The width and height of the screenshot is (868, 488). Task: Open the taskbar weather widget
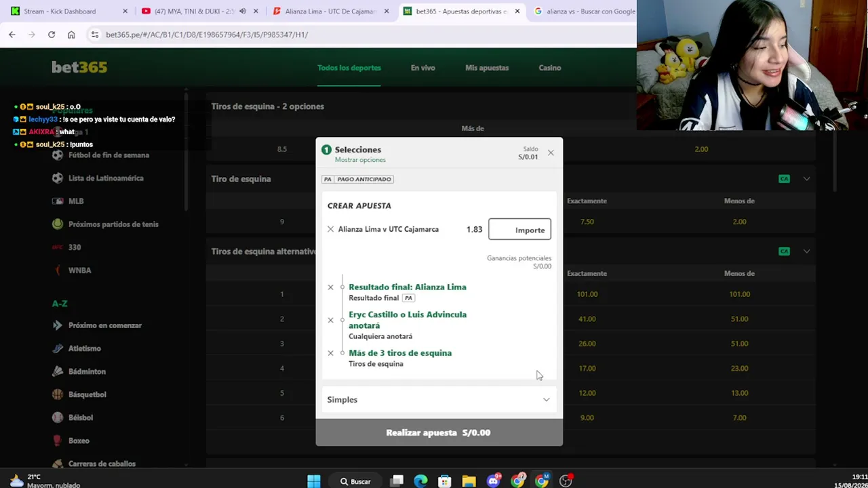click(45, 481)
